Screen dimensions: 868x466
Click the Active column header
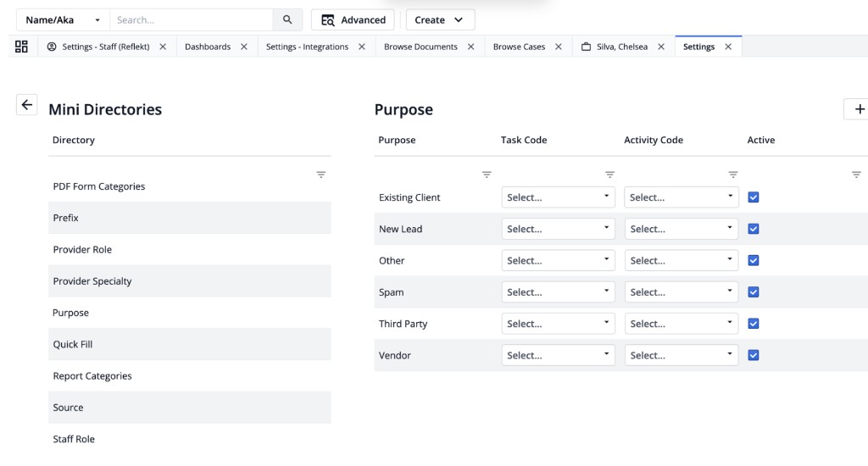point(760,140)
